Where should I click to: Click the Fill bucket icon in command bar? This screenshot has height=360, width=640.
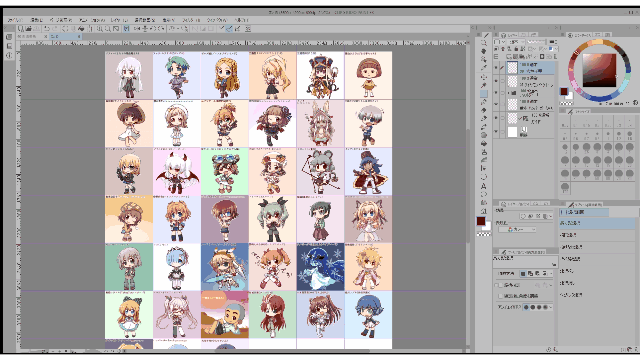pos(81,29)
